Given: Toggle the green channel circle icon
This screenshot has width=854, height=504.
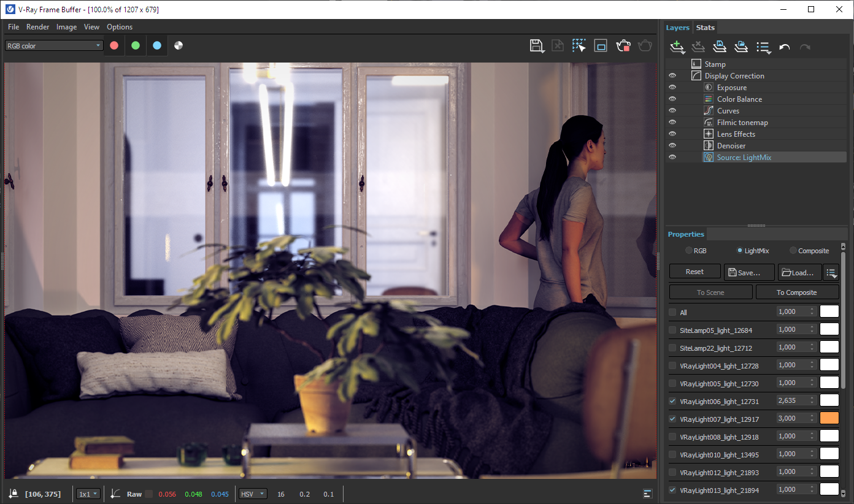Looking at the screenshot, I should coord(136,45).
